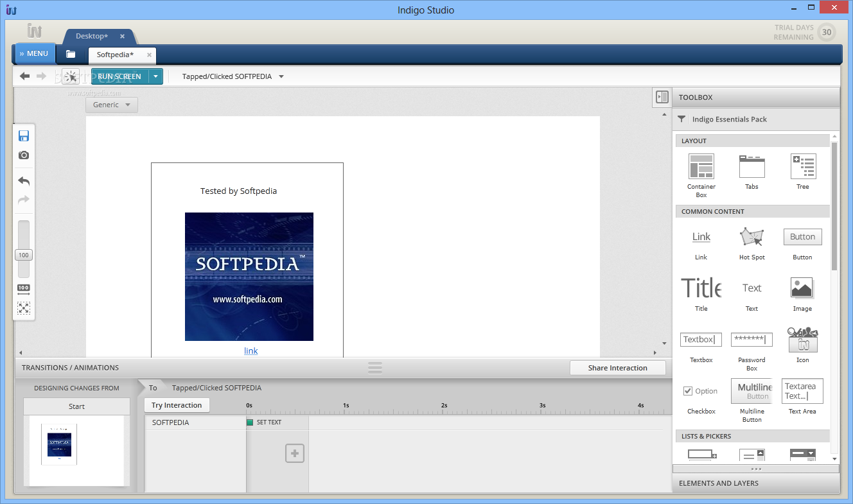Click the redo arrow in left toolbar

[x=24, y=200]
